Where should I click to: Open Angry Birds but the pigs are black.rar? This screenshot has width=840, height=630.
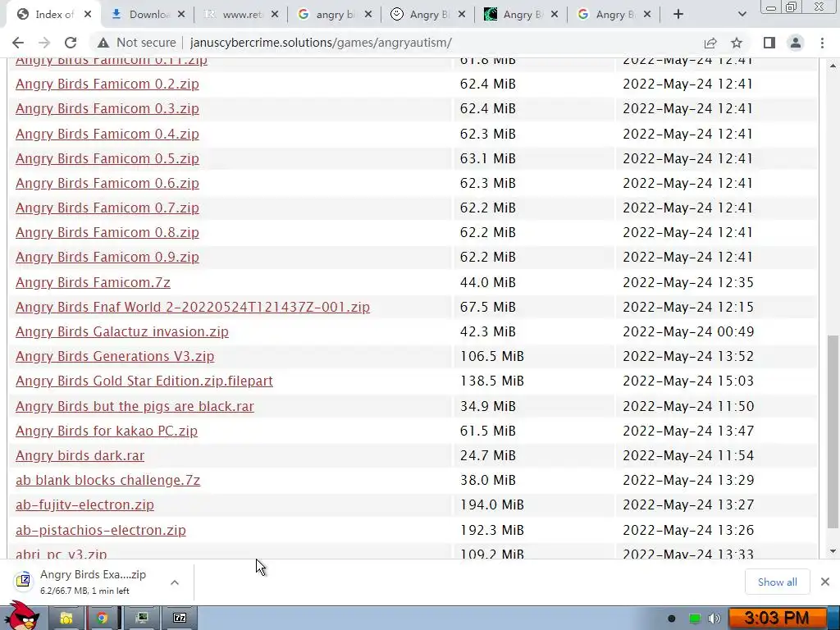tap(135, 406)
